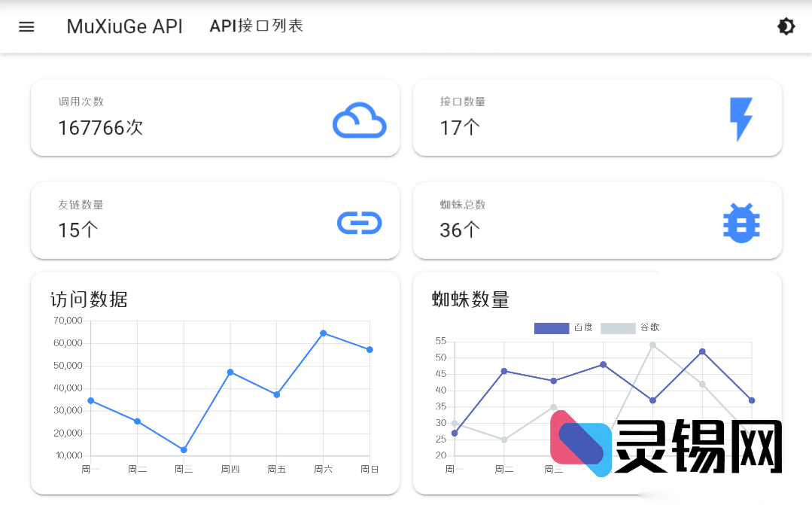Click the lightning bolt icon next to 接口数量
The image size is (812, 505).
click(741, 118)
